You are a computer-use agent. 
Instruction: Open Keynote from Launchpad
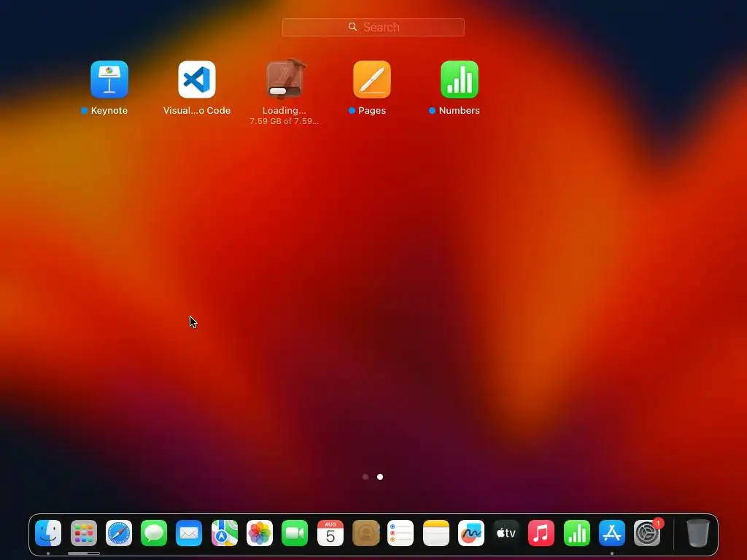[109, 79]
